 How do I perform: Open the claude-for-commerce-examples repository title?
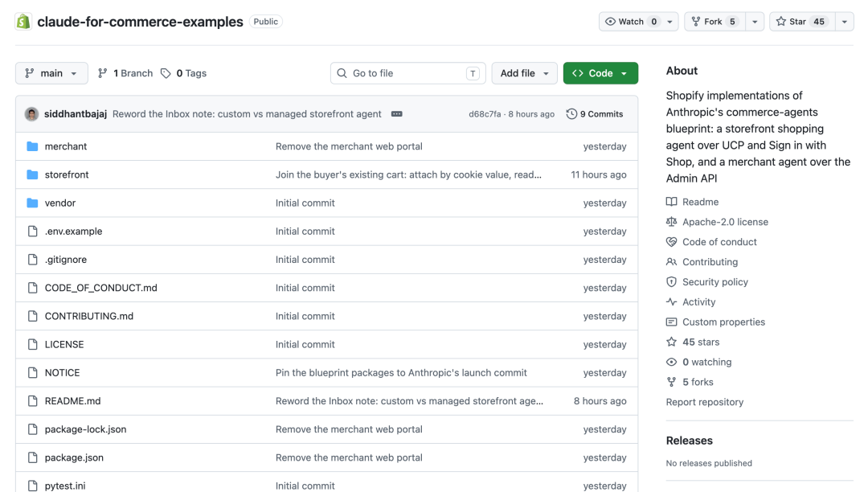140,22
